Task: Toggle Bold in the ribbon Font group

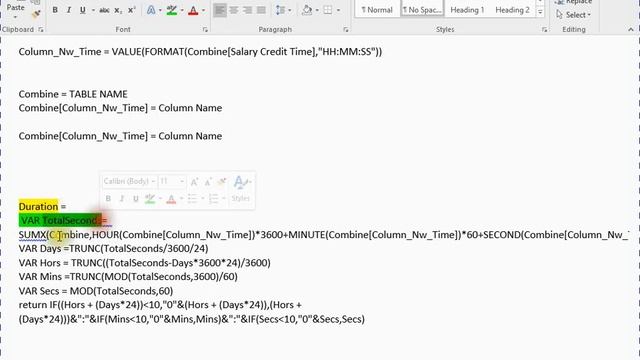Action: pyautogui.click(x=55, y=10)
